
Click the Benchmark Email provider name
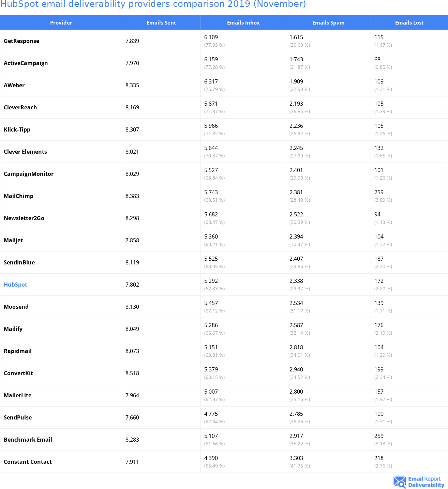coord(28,440)
